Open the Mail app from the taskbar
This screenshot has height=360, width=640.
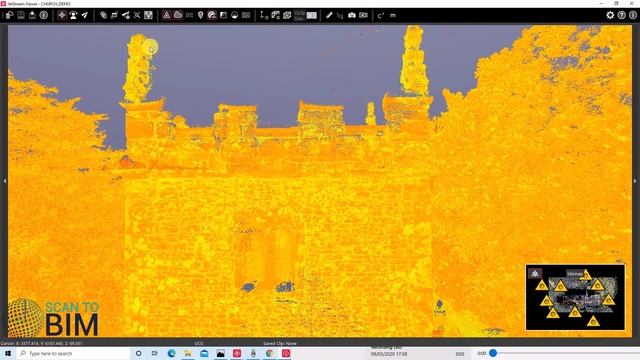tap(204, 353)
